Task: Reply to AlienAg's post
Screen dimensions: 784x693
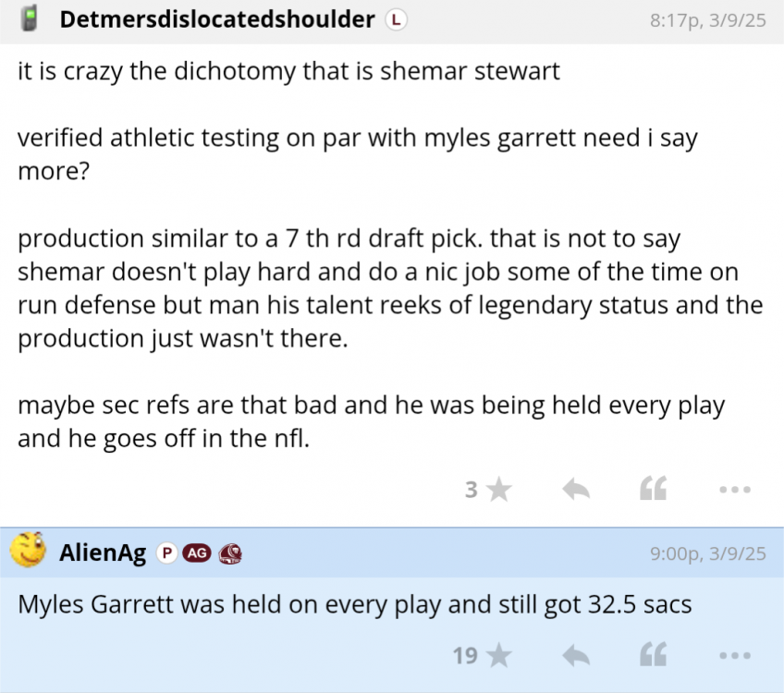Action: pos(576,656)
